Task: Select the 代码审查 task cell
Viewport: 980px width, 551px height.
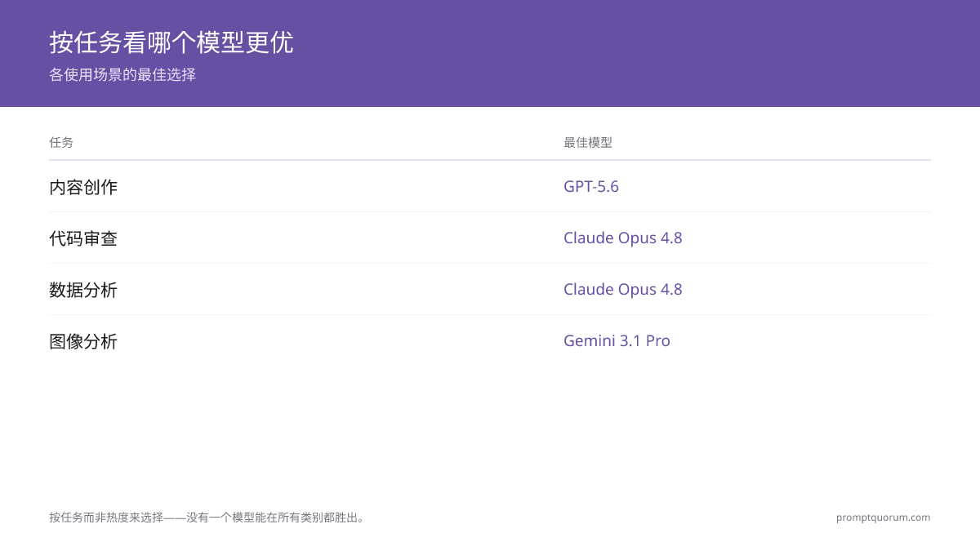Action: click(83, 238)
